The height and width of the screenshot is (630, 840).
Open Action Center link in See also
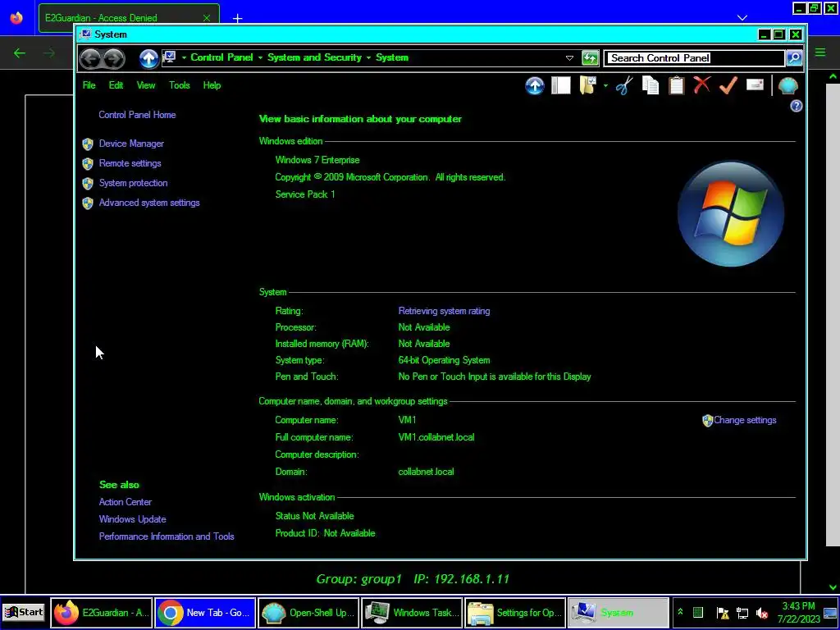point(126,502)
